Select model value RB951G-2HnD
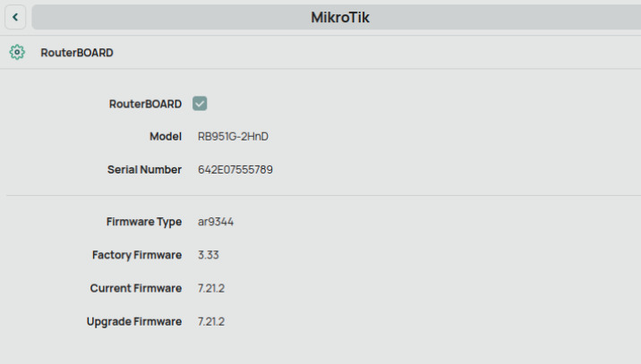Image resolution: width=641 pixels, height=364 pixels. [233, 137]
